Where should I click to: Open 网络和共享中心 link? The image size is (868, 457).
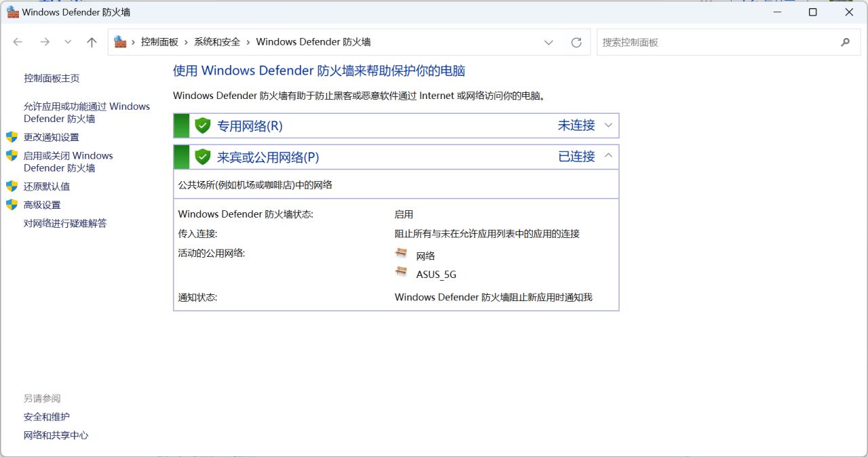tap(56, 435)
